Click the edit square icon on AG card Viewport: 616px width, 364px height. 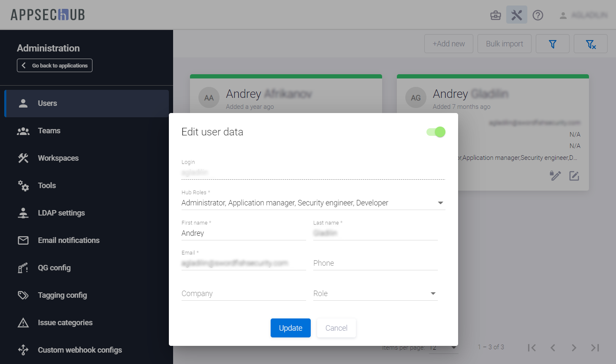574,176
